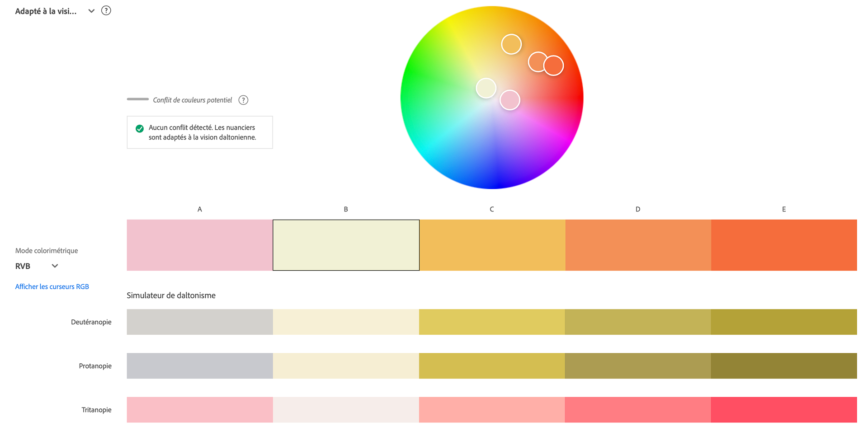Select the light orange swatch D
This screenshot has height=436, width=868.
pos(638,245)
